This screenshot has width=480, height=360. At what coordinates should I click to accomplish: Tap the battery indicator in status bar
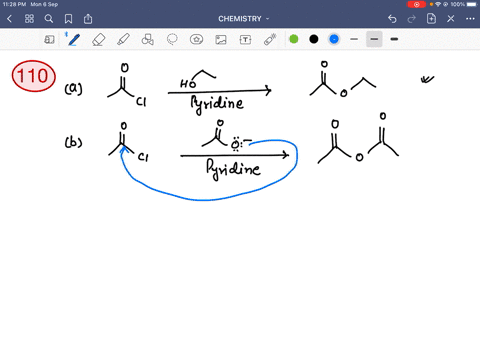(x=472, y=4)
